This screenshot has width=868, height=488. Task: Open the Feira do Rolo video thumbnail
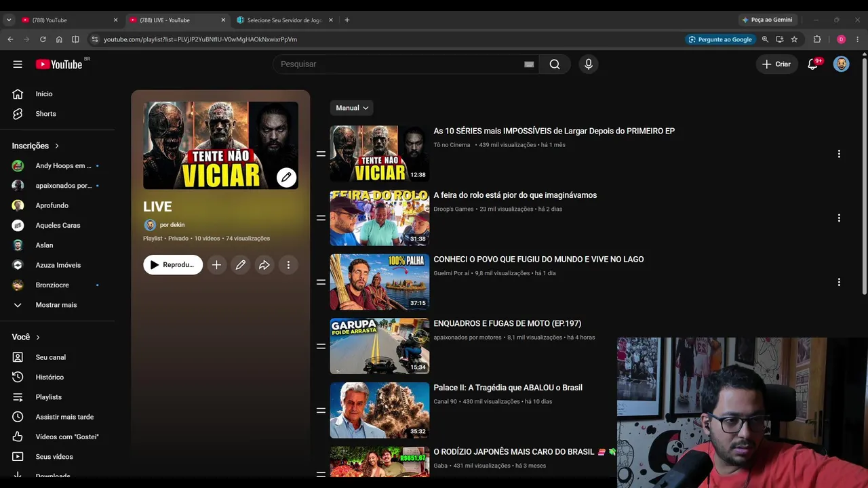pos(380,218)
